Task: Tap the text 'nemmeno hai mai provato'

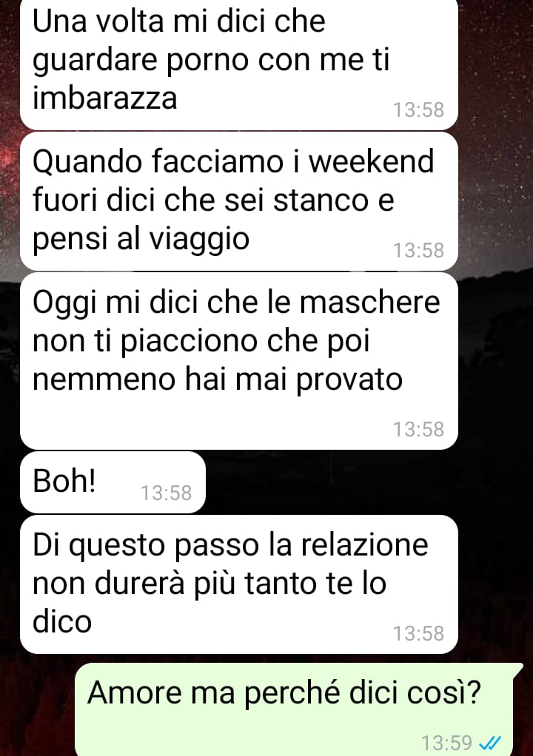Action: tap(218, 379)
